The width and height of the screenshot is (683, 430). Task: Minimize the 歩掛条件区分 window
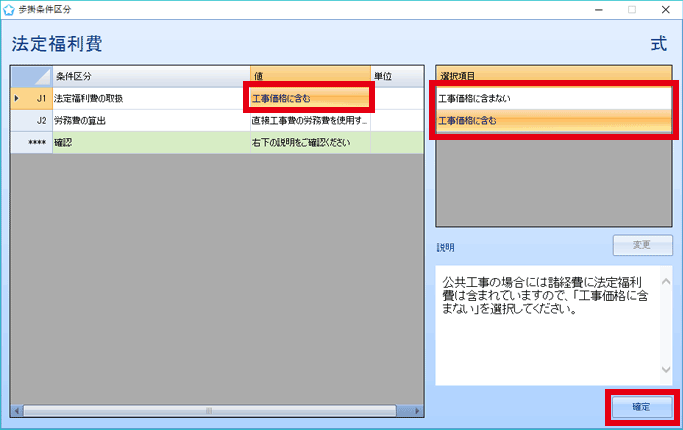(601, 9)
